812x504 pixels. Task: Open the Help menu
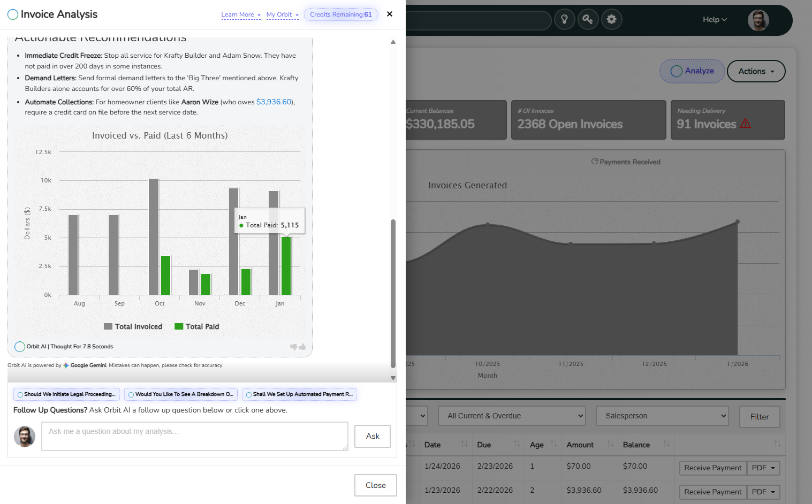715,20
